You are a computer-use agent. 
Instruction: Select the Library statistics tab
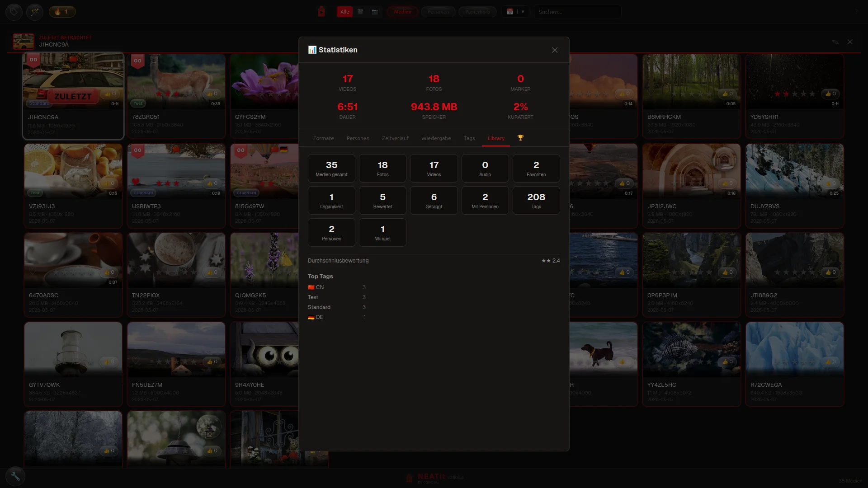point(496,138)
